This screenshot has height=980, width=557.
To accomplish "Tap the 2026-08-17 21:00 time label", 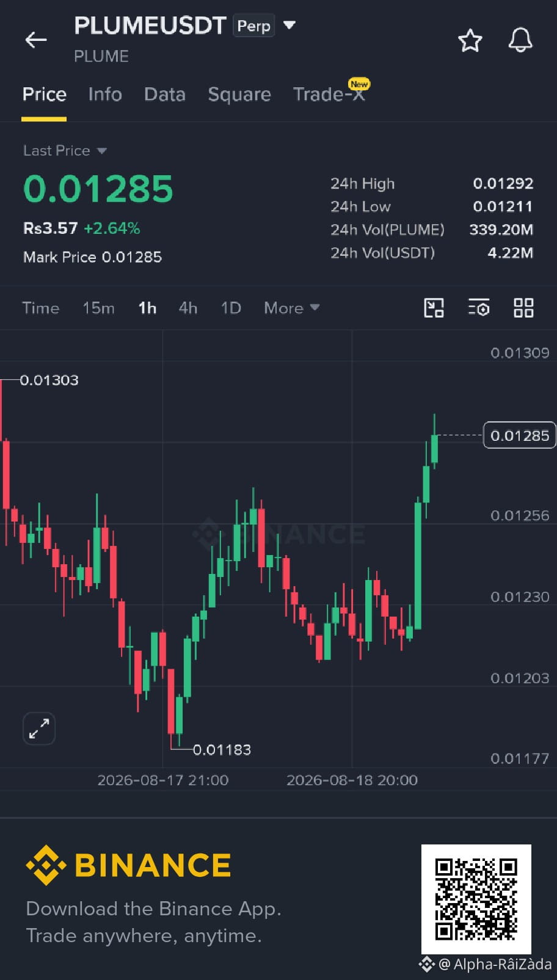I will [163, 780].
